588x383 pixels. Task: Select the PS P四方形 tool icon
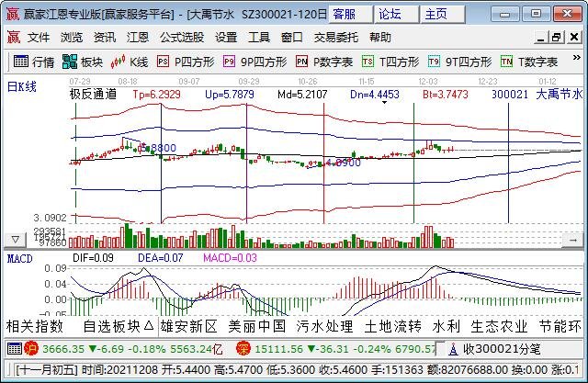[163, 62]
